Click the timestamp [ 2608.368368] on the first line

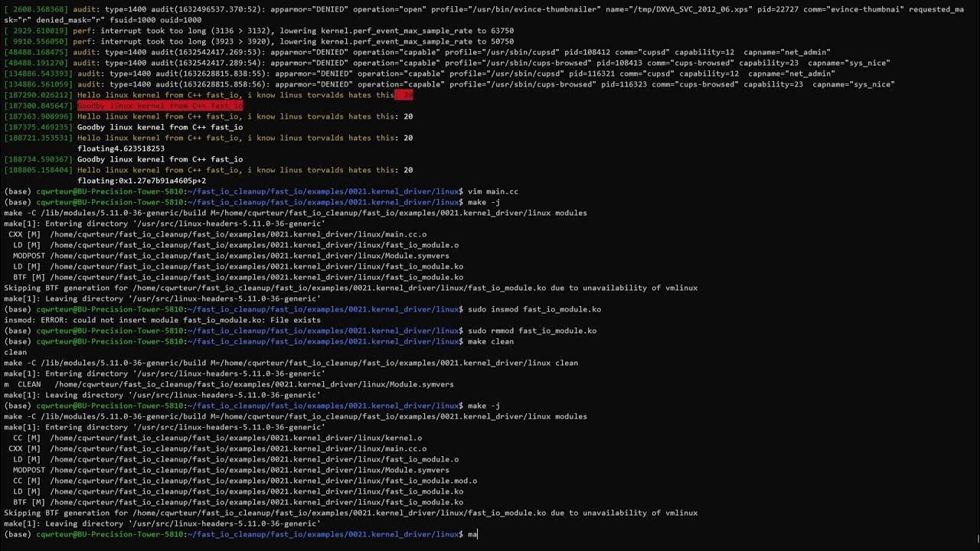(x=38, y=9)
